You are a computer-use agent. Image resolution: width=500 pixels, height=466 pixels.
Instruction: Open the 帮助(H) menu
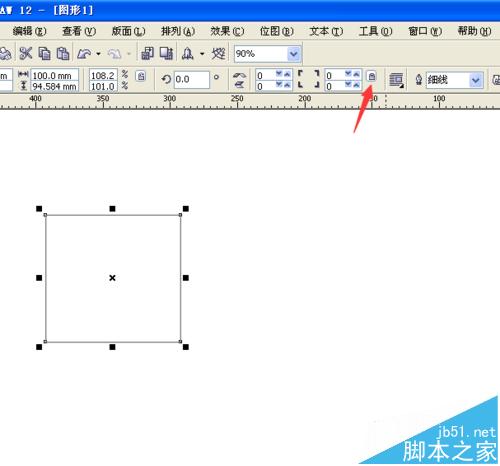click(474, 31)
